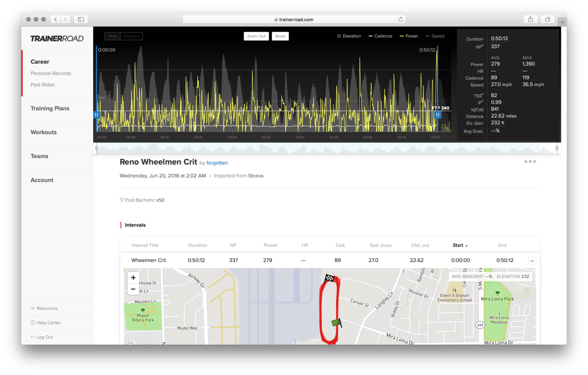Open a new Safari tab
The image size is (588, 375).
(562, 22)
